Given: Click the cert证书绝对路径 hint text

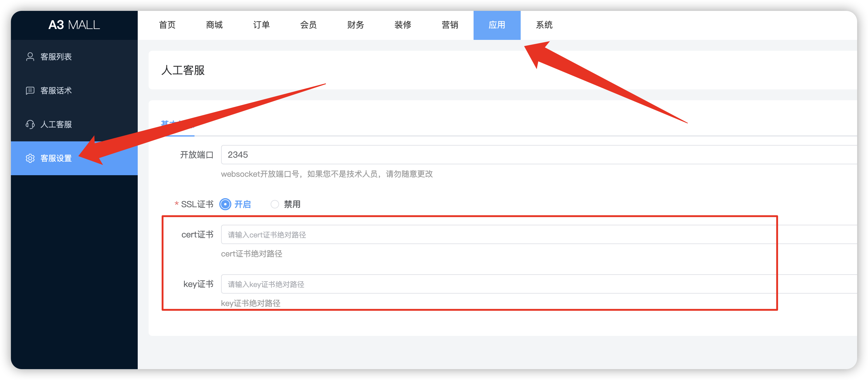Looking at the screenshot, I should point(252,254).
